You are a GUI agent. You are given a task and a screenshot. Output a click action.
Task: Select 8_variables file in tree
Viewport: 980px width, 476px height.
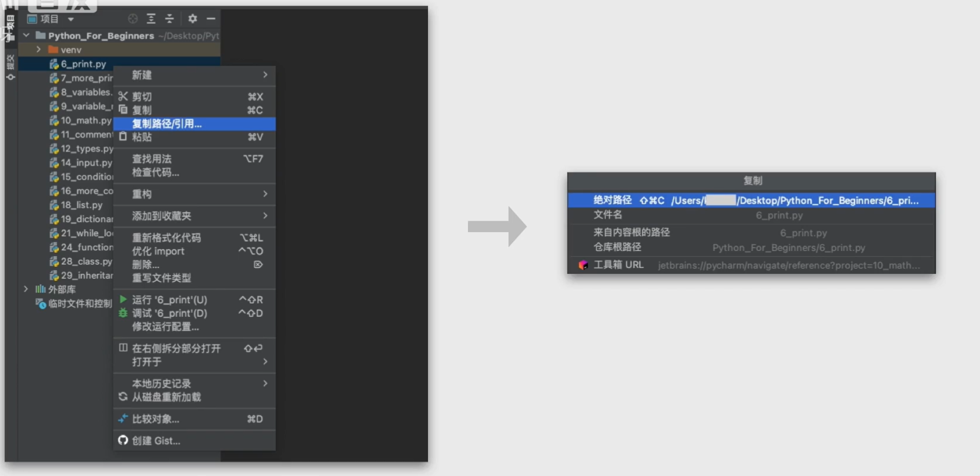[x=81, y=92]
